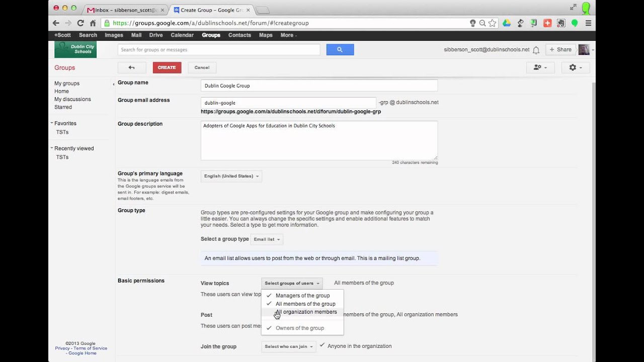This screenshot has height=362, width=644.
Task: Click the red CREATE button
Action: pyautogui.click(x=167, y=67)
